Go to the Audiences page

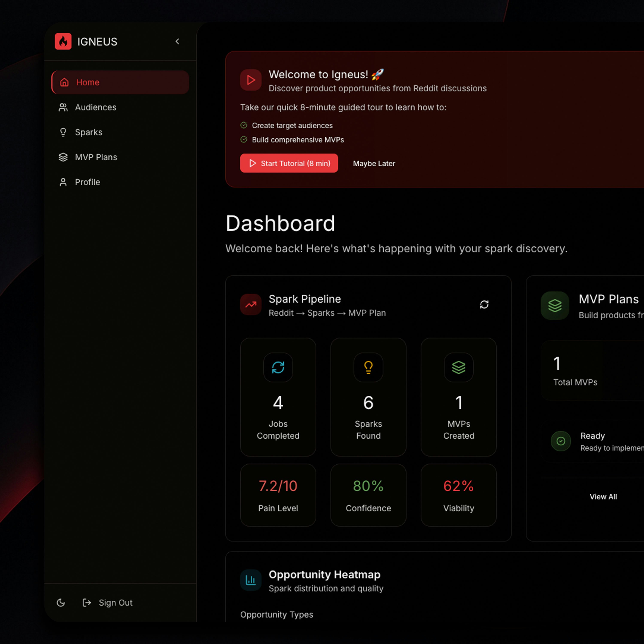pyautogui.click(x=120, y=107)
